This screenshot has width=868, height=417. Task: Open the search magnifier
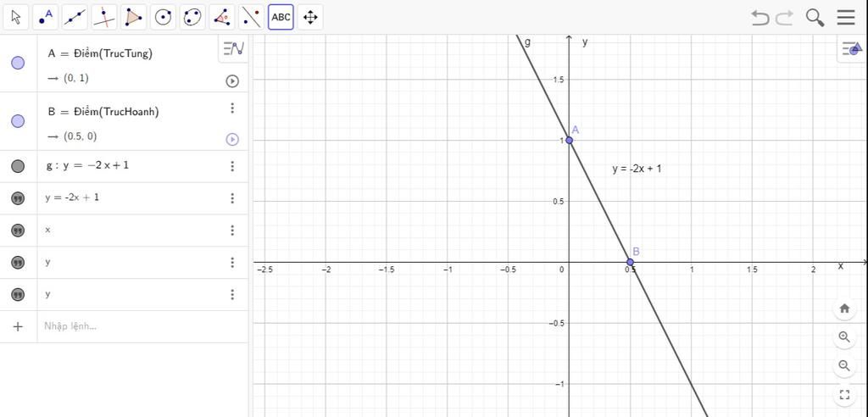pos(815,18)
